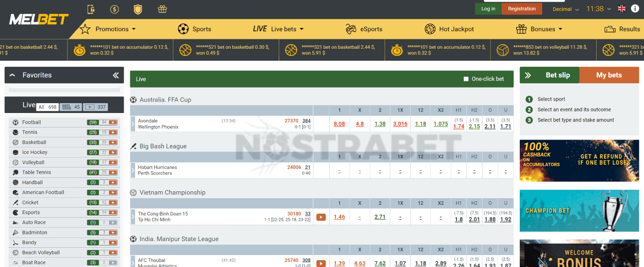
Task: Click the gift box icon in top bar
Action: point(162,9)
